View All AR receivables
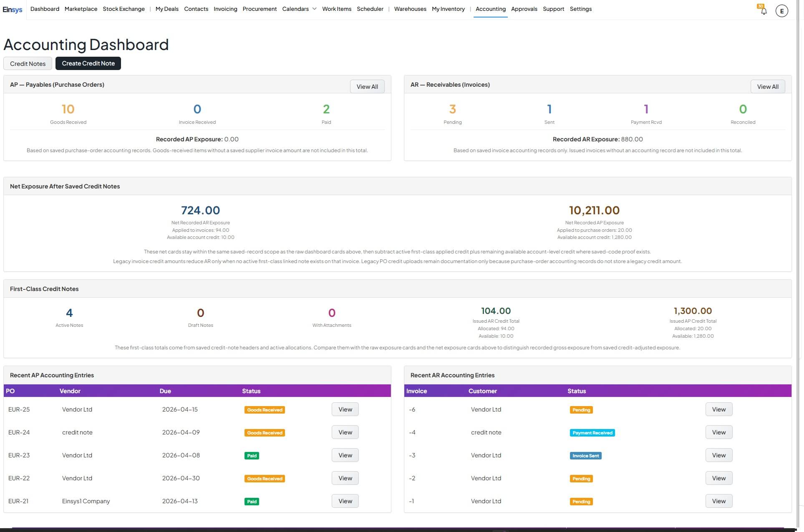 click(x=767, y=86)
